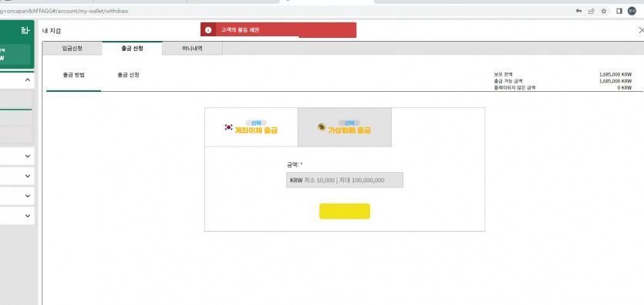Screen dimensions: 644x305
Task: Select the 출금 신청 top tab
Action: pos(132,49)
